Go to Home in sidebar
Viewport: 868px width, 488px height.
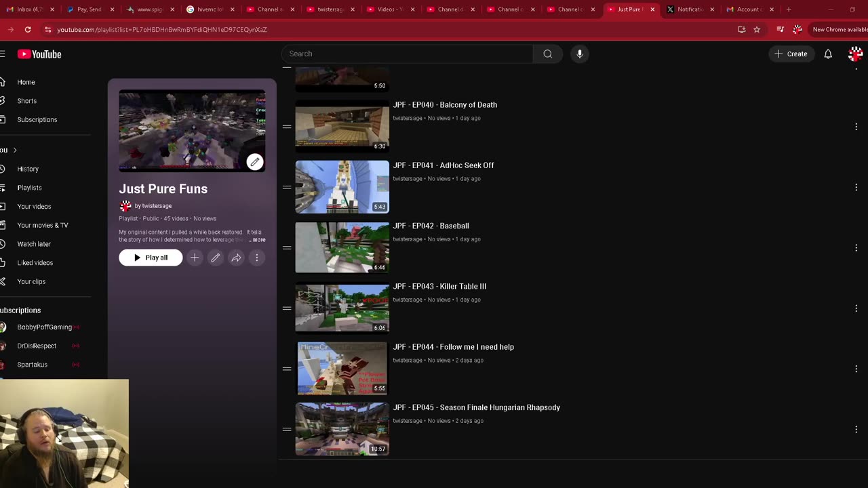[26, 82]
